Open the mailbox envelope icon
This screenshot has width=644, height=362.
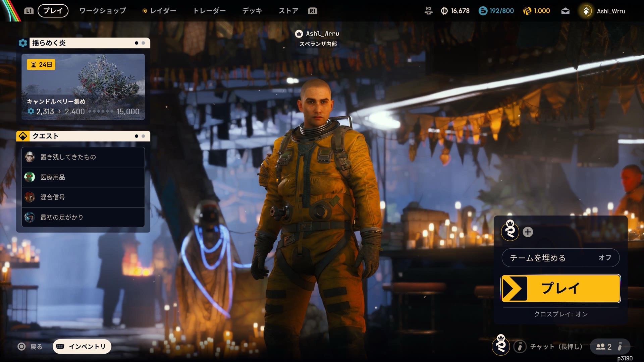pos(565,11)
